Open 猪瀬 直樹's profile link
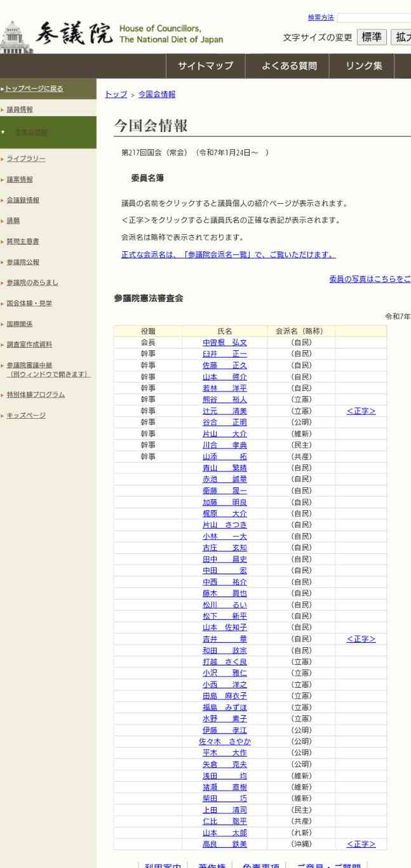411x868 pixels. (x=224, y=787)
